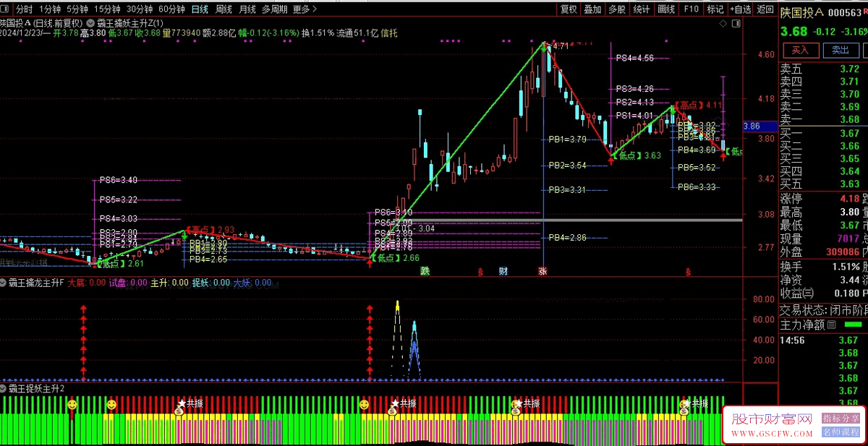This screenshot has height=446, width=868.
Task: Select the 30分钟 period
Action: tap(139, 9)
